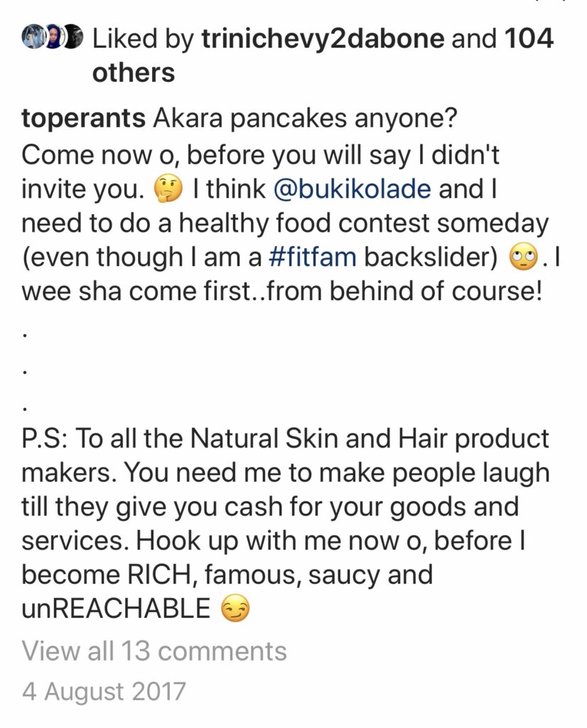Viewport: 587px width, 728px height.
Task: Browse the #fitfam hashtag
Action: click(312, 257)
